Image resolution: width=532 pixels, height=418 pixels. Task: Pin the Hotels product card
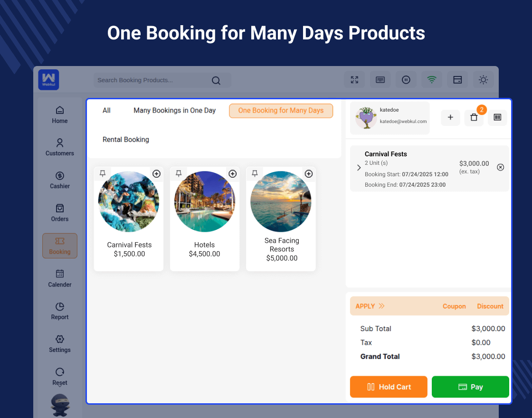point(179,174)
